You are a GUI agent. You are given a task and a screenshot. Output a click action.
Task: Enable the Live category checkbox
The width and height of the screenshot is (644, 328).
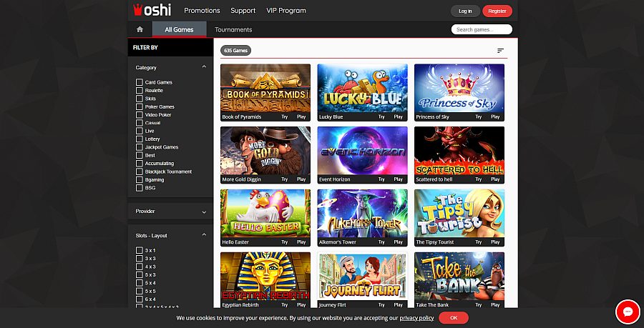pyautogui.click(x=140, y=131)
